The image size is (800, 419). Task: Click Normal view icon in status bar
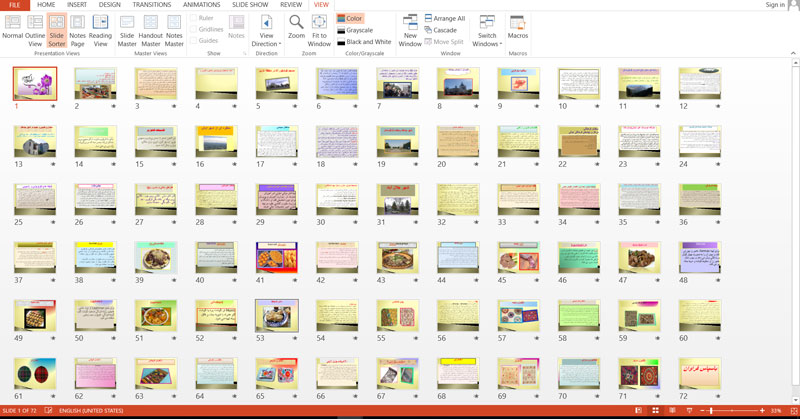638,410
